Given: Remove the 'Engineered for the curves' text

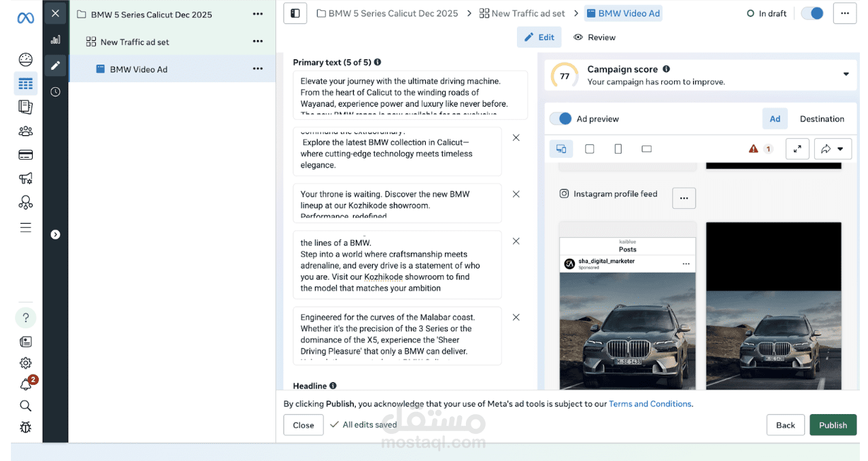Looking at the screenshot, I should pyautogui.click(x=516, y=317).
